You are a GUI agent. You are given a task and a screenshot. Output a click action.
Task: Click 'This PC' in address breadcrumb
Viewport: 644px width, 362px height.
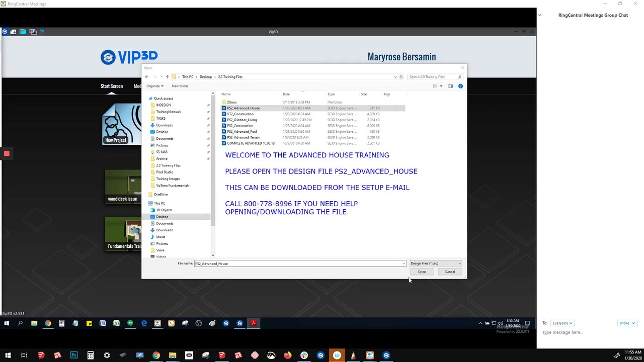(x=188, y=77)
